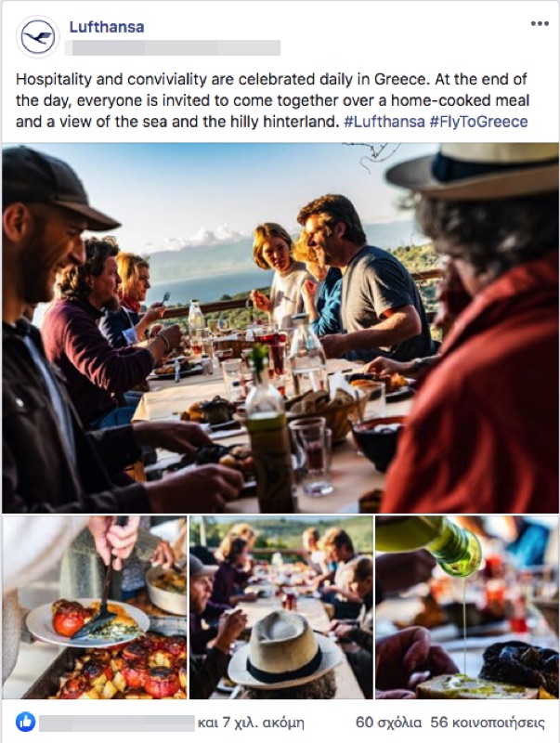Open the large dinner table photo
Screen dimensions: 560x743
[x=280, y=328]
